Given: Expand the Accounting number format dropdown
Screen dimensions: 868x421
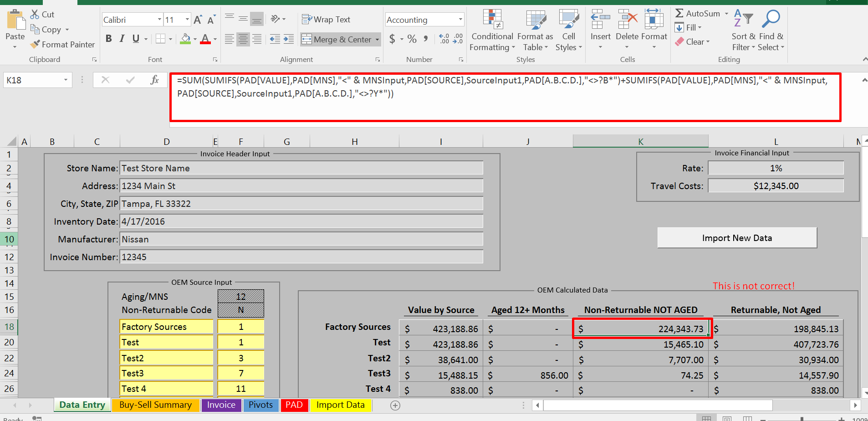Looking at the screenshot, I should (x=460, y=20).
